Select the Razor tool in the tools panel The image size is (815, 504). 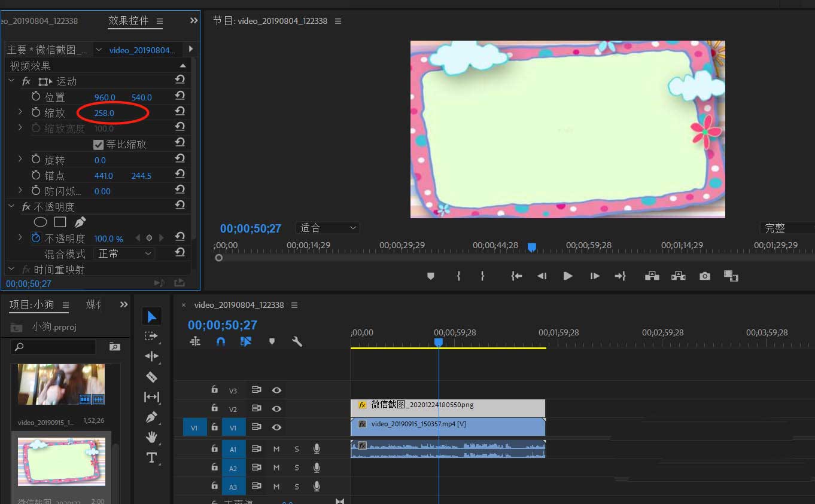(151, 377)
